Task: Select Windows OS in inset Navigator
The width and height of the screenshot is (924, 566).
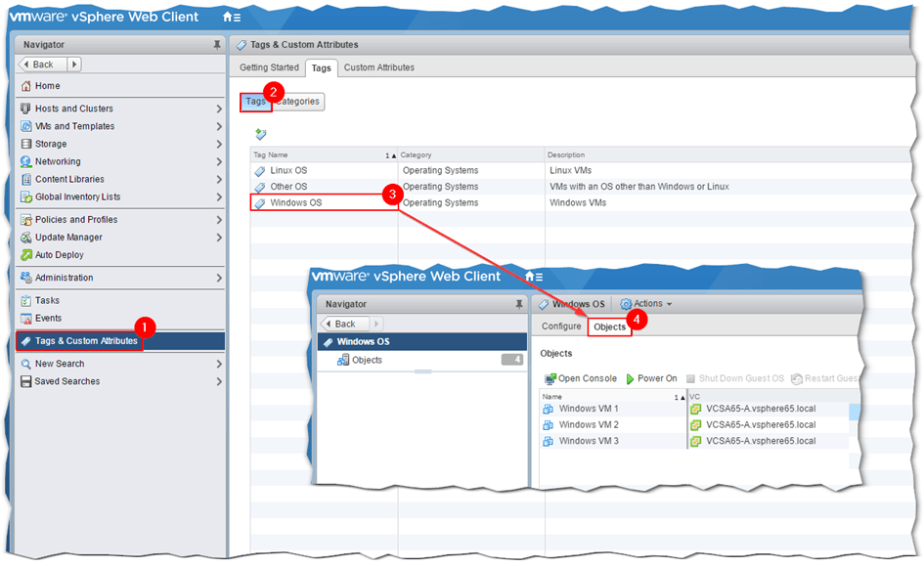Action: 422,341
